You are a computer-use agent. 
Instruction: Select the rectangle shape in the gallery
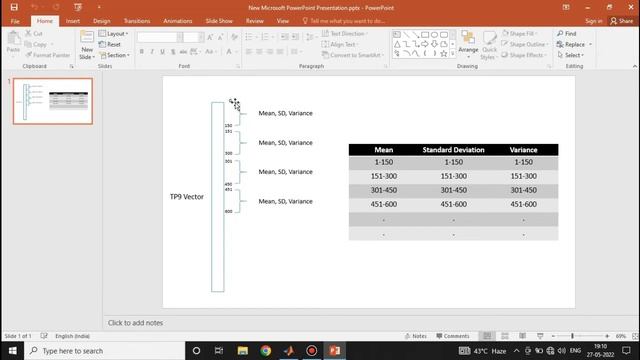coord(425,35)
